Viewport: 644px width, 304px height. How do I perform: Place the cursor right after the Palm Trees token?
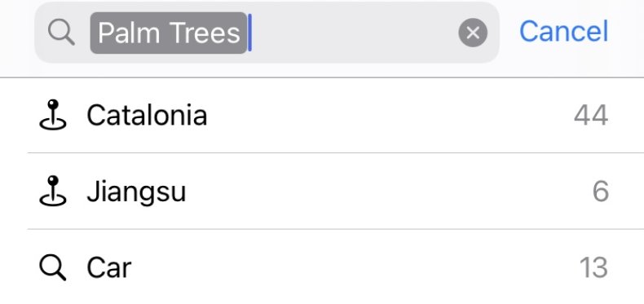pos(249,33)
